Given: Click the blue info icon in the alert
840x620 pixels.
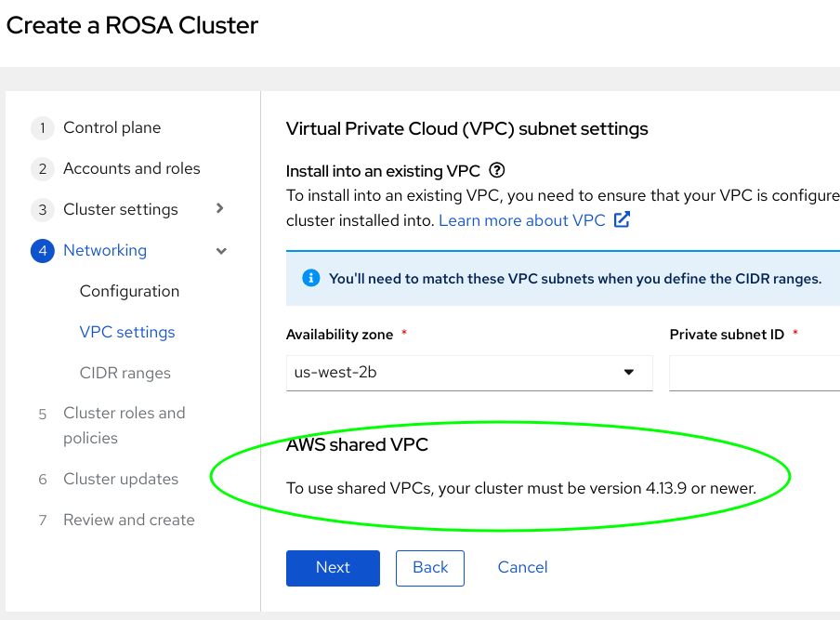Looking at the screenshot, I should (311, 278).
